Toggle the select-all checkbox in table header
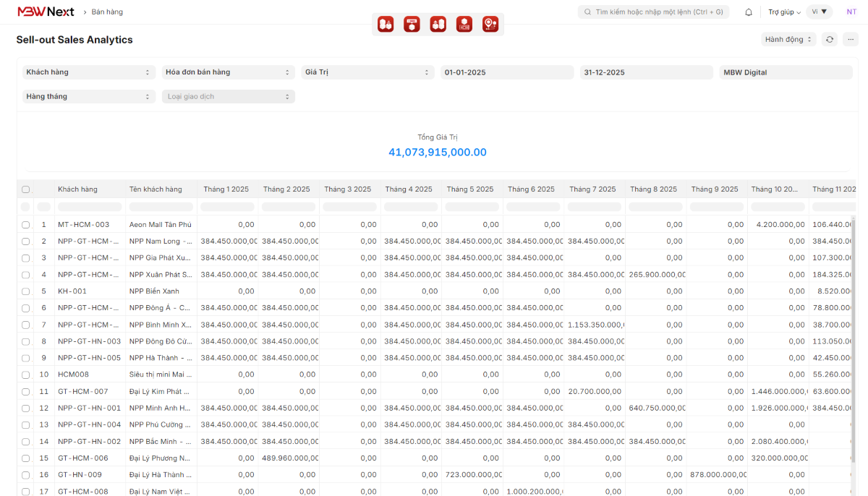Screen dimensions: 868x496 point(26,189)
